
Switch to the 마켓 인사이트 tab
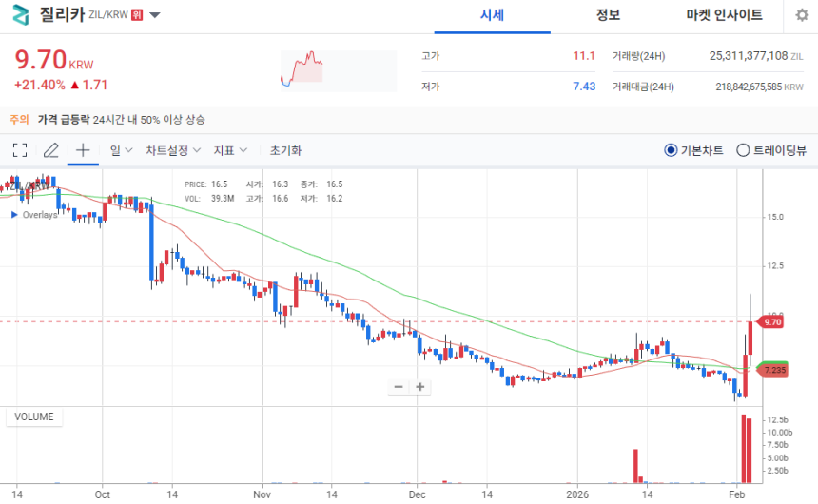tap(724, 15)
